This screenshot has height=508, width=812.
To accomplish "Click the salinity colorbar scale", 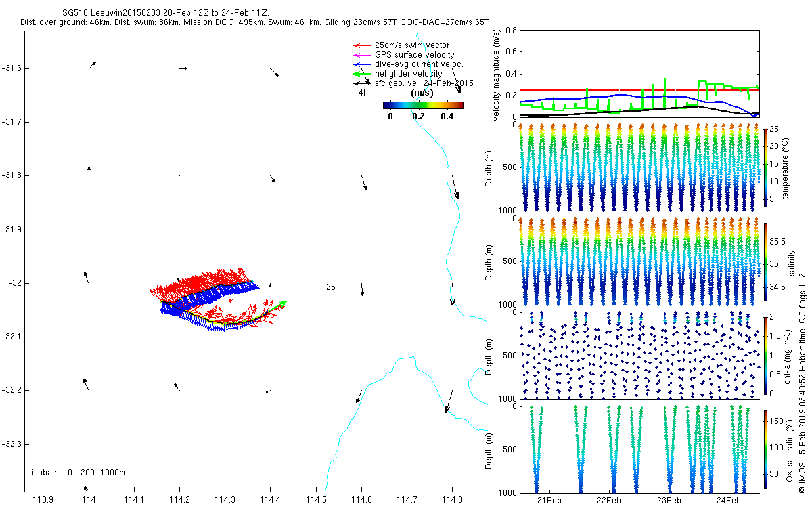I will point(765,261).
